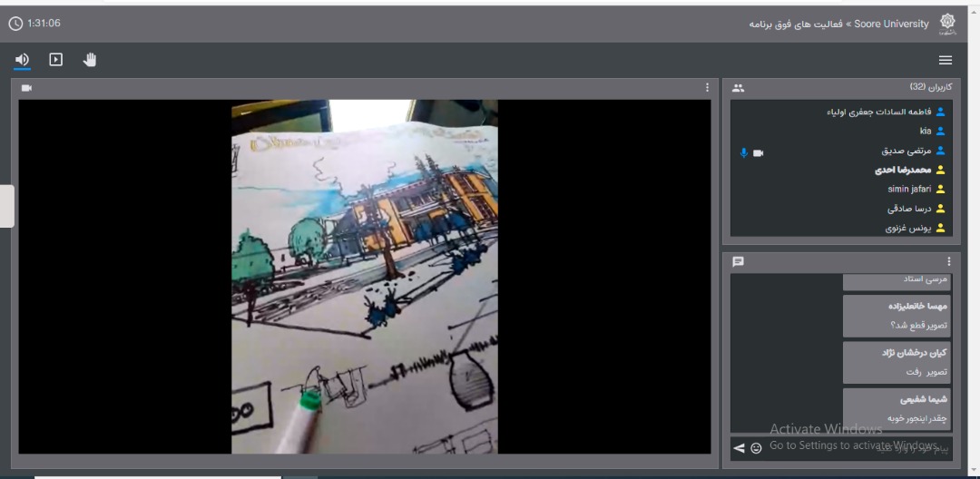
Task: Click the send message arrow icon
Action: click(739, 448)
